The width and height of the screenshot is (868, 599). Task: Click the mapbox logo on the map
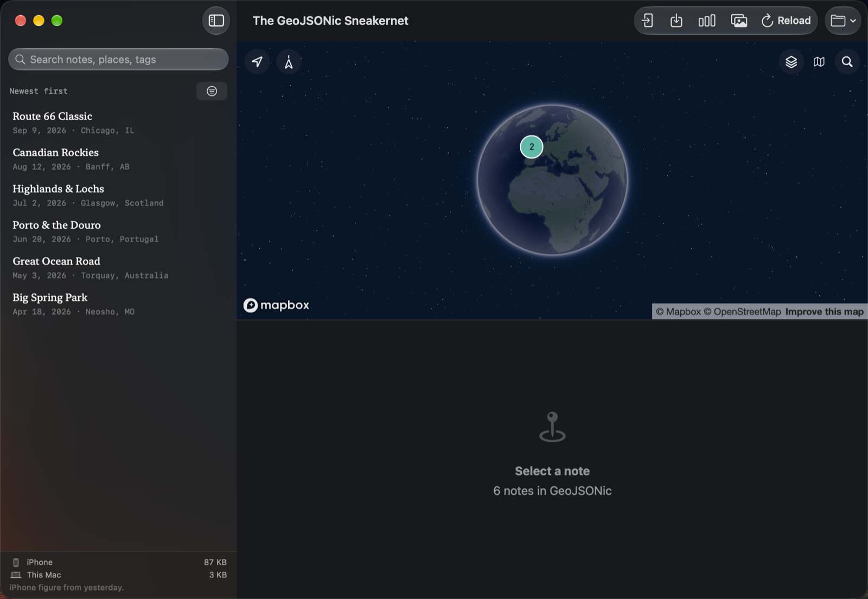(276, 305)
